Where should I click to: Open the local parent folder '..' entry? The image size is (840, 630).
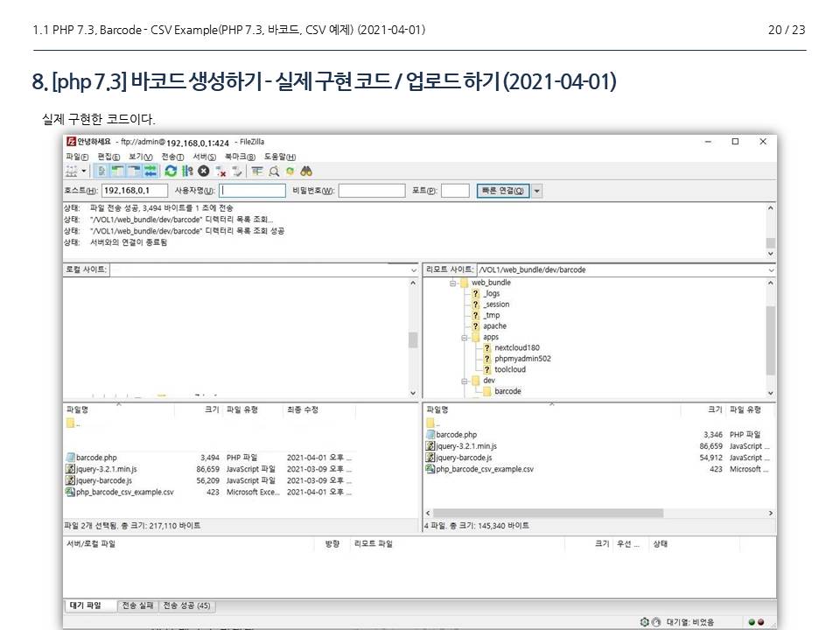(73, 423)
